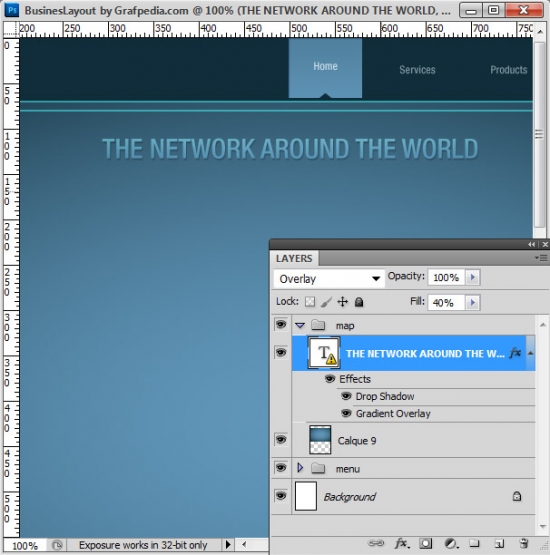The height and width of the screenshot is (555, 550).
Task: Hide the Drop Shadow effect
Action: (346, 396)
